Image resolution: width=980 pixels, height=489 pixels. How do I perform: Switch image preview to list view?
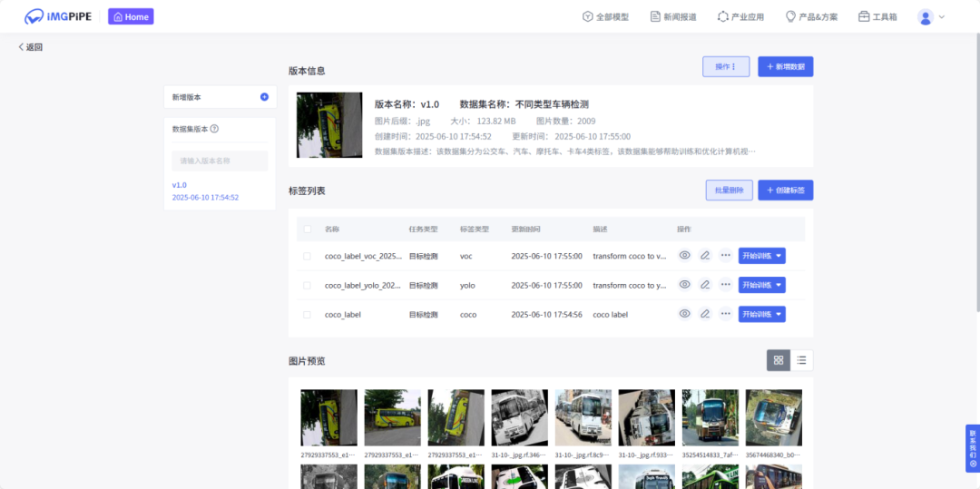[802, 360]
